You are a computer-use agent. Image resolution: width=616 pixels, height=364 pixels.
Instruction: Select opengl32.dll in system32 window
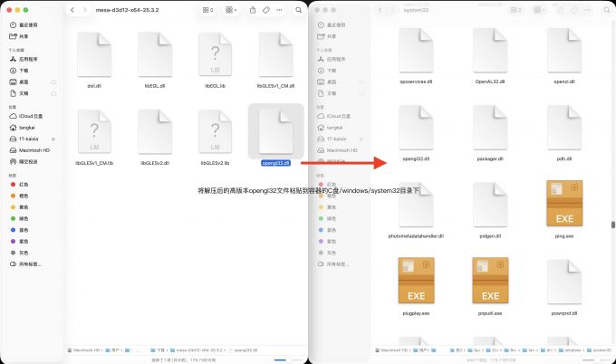[416, 128]
